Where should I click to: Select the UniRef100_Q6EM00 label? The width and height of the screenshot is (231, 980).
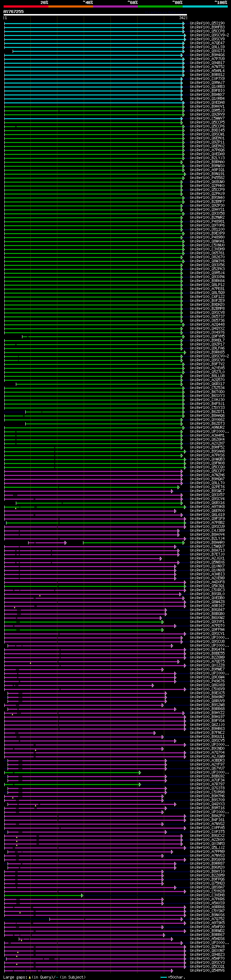pyautogui.click(x=207, y=511)
